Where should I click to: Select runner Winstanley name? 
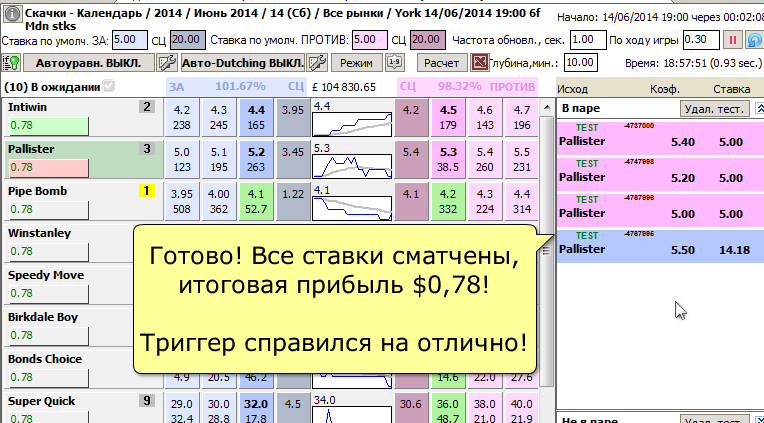tap(39, 233)
